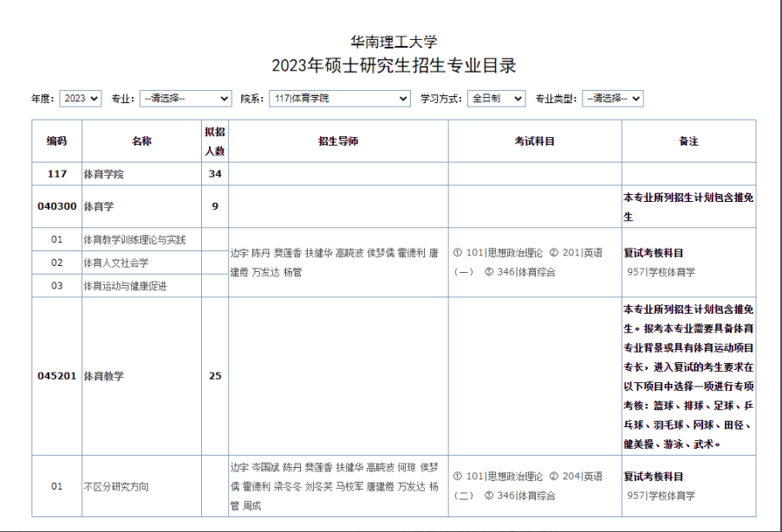Image resolution: width=782 pixels, height=532 pixels.
Task: Open the 学习方式 全日制 dropdown
Action: pos(496,98)
